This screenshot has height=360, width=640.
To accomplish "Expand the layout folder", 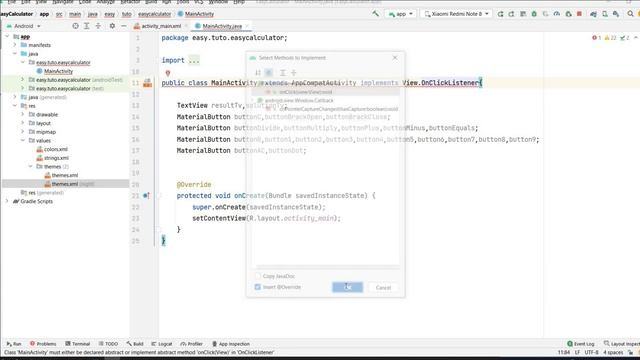I will [x=23, y=123].
